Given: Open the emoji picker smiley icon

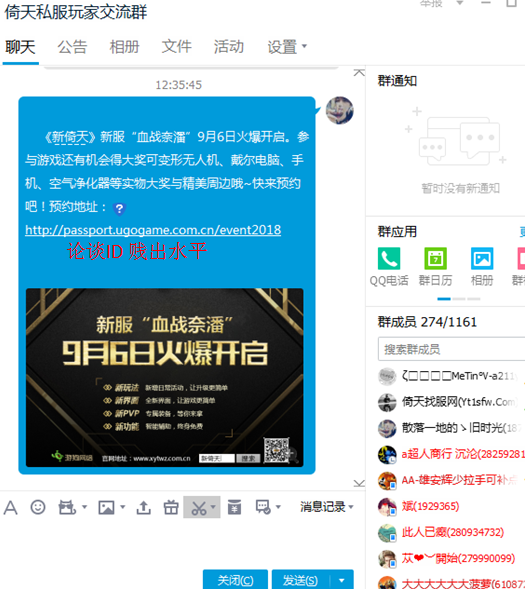Looking at the screenshot, I should pos(38,507).
